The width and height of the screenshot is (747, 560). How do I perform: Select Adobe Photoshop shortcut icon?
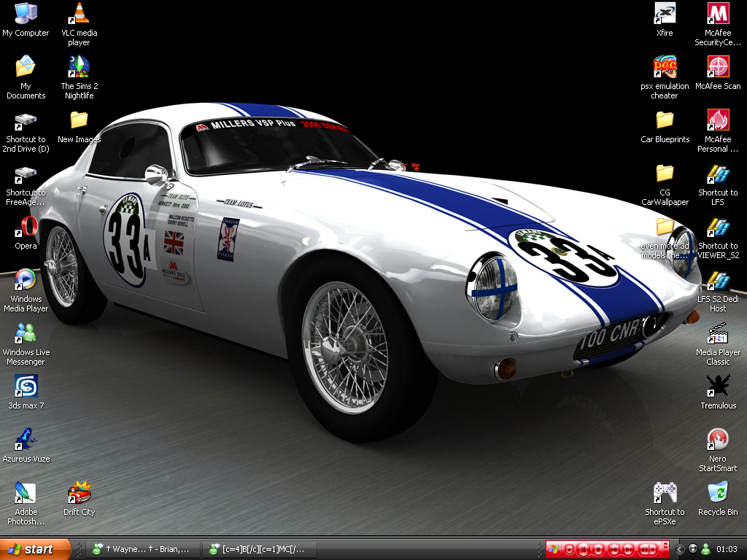point(26,503)
